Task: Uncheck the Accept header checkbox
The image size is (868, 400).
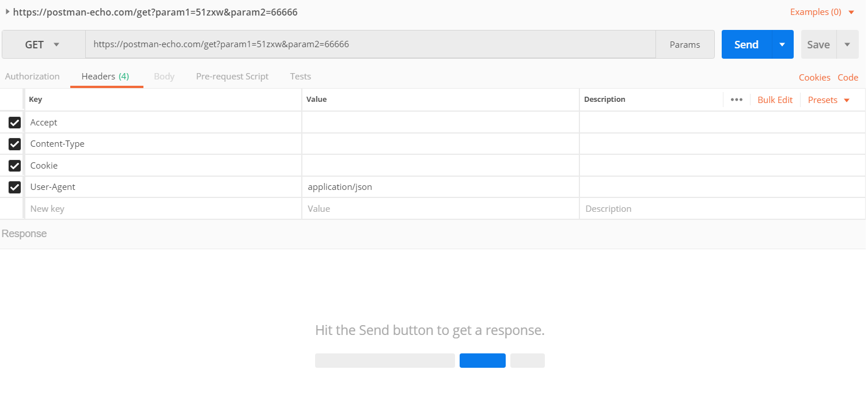Action: [x=15, y=123]
